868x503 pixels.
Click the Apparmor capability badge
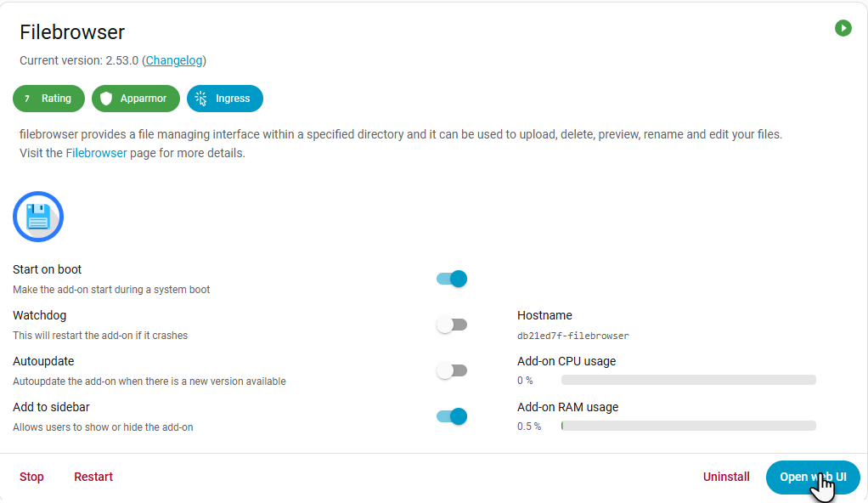pyautogui.click(x=136, y=99)
